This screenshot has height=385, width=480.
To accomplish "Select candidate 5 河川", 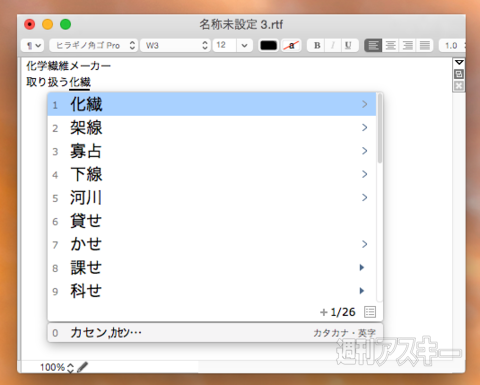I will coord(212,198).
